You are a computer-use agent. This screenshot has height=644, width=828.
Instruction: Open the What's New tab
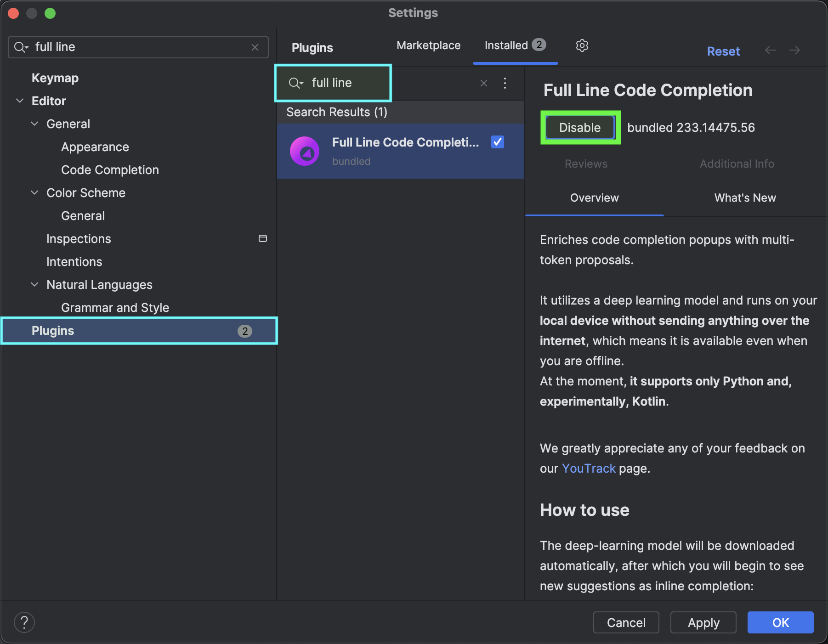[745, 198]
